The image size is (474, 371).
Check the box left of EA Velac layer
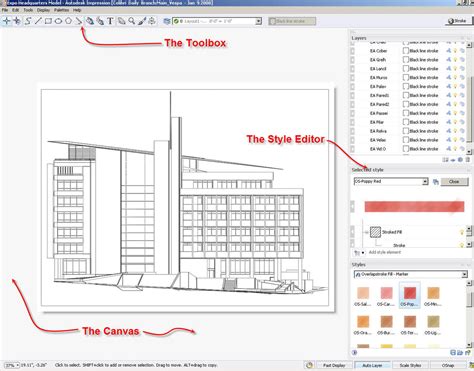(352, 140)
